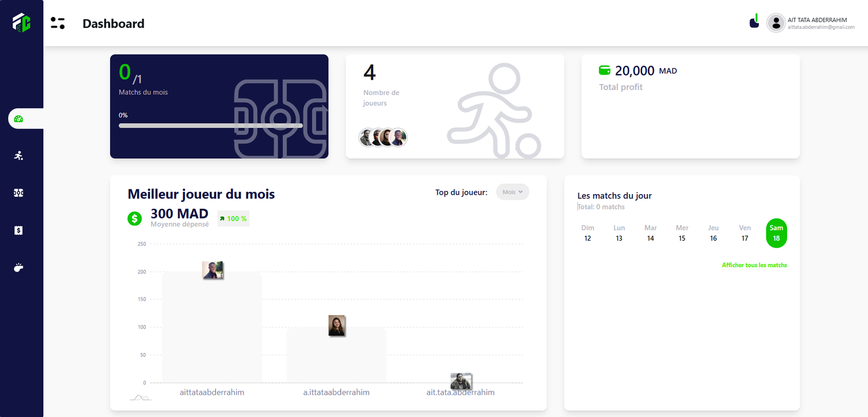Open the dollar receipt icon in sidebar

tap(18, 230)
